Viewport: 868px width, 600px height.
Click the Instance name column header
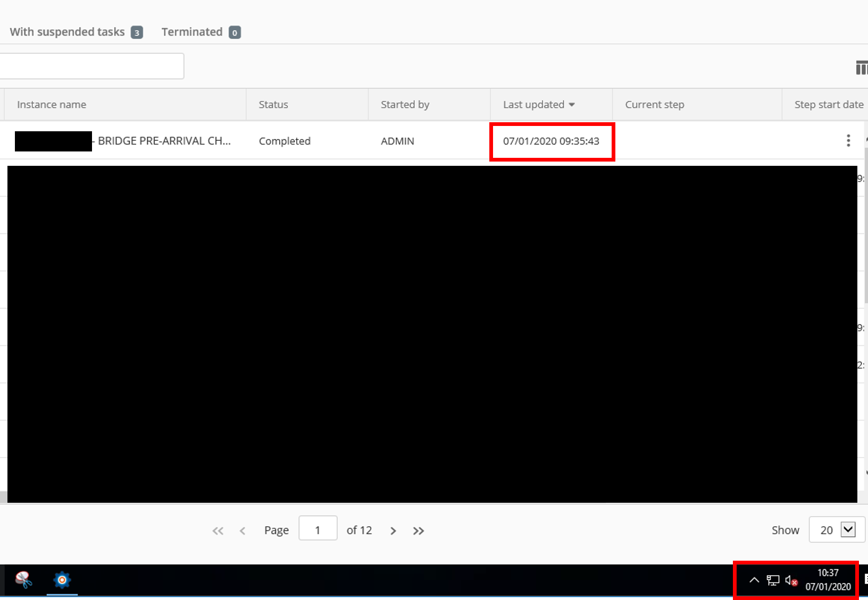pyautogui.click(x=52, y=105)
